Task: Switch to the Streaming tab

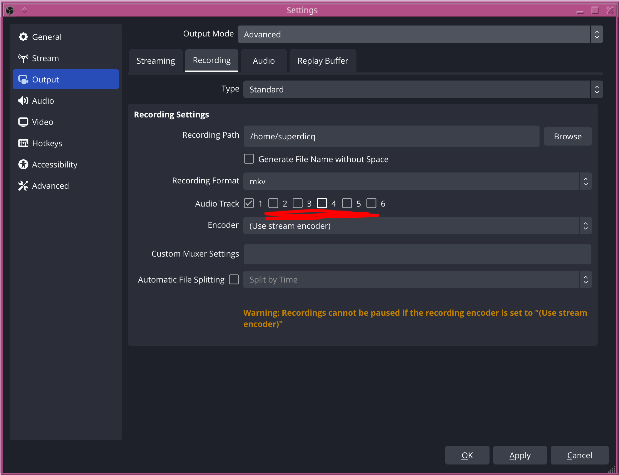Action: [x=155, y=61]
